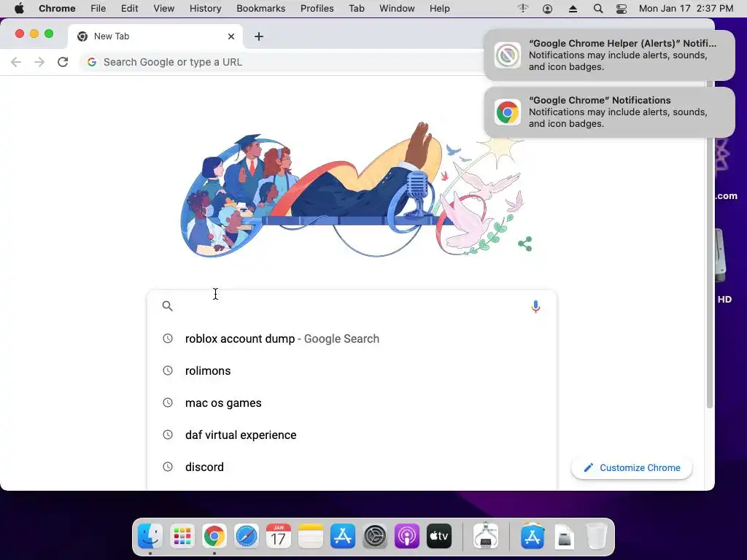747x560 pixels.
Task: Open Spotlight search in the menu bar
Action: pos(598,8)
